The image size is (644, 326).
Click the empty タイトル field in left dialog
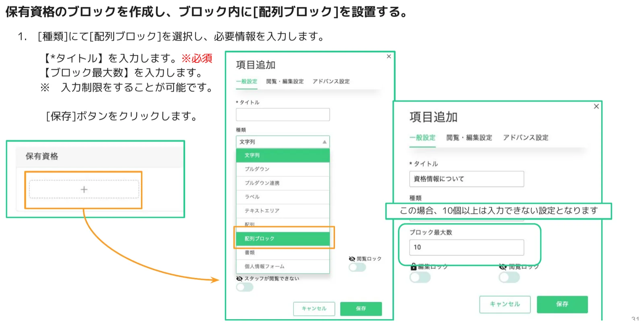point(283,114)
